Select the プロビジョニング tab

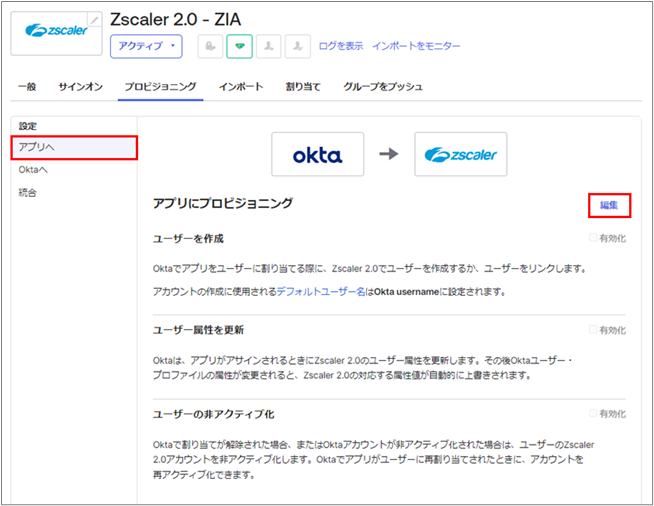point(160,87)
